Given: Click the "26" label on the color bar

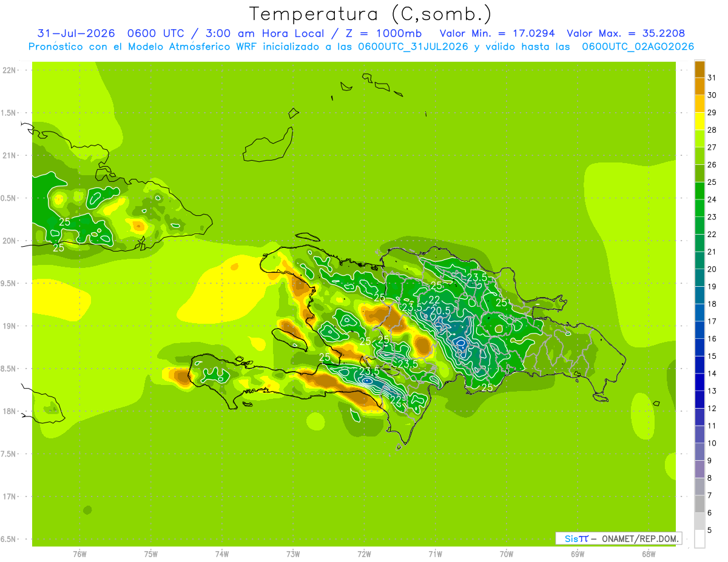Looking at the screenshot, I should click(x=712, y=164).
